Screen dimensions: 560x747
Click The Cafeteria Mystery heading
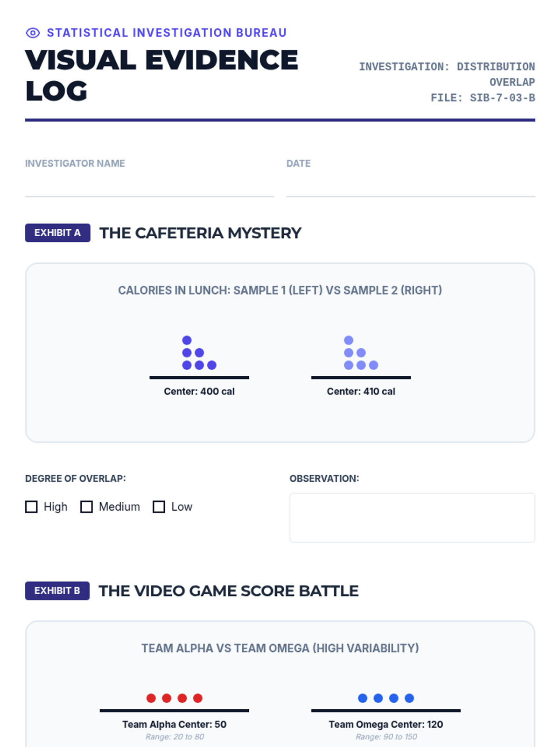[x=200, y=233]
